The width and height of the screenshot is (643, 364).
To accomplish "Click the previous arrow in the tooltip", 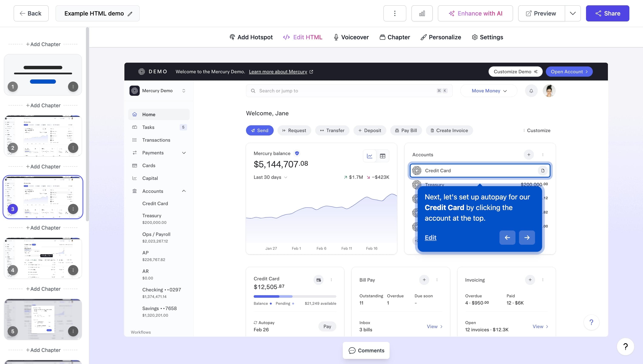I will [507, 237].
